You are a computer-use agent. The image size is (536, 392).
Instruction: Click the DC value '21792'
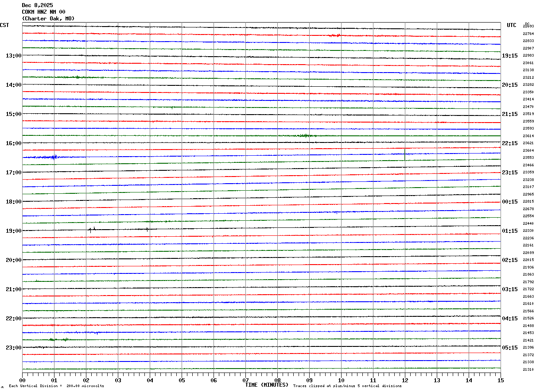pos(528,282)
